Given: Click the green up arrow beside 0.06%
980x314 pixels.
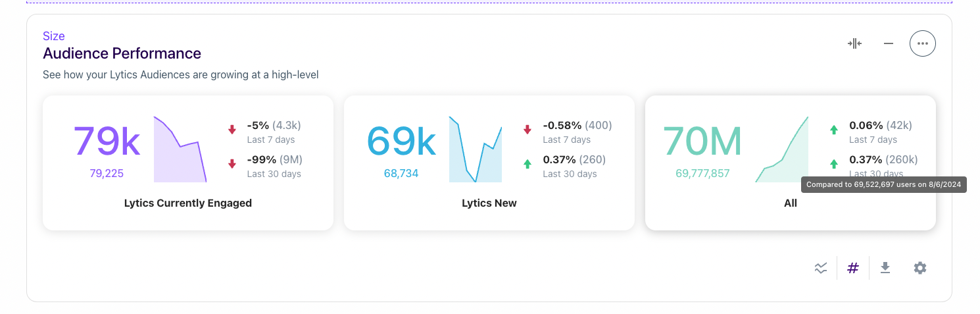Looking at the screenshot, I should pos(834,130).
